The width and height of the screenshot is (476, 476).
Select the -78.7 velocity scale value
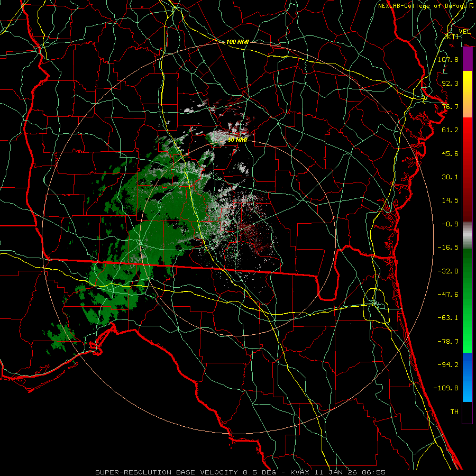click(448, 342)
